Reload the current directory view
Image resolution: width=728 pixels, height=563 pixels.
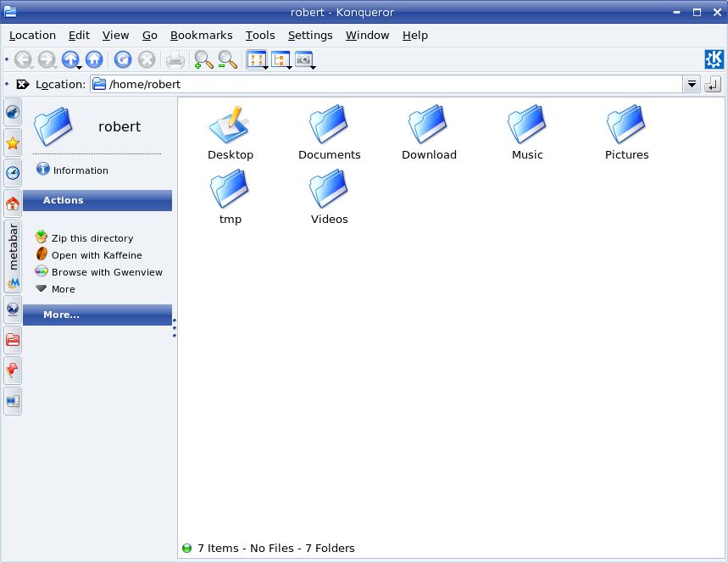point(123,59)
